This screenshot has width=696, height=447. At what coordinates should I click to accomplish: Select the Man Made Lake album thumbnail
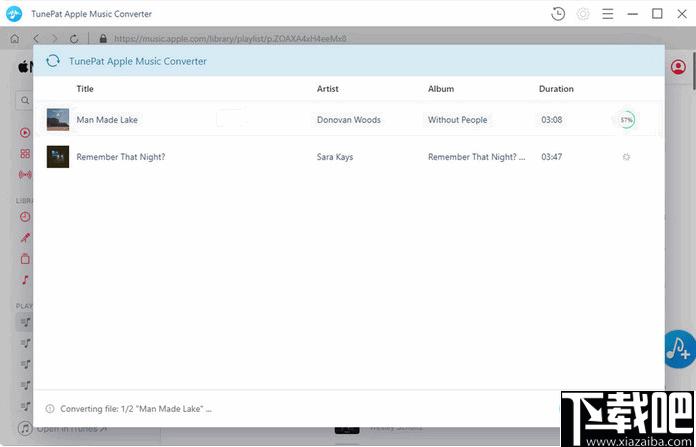(58, 119)
